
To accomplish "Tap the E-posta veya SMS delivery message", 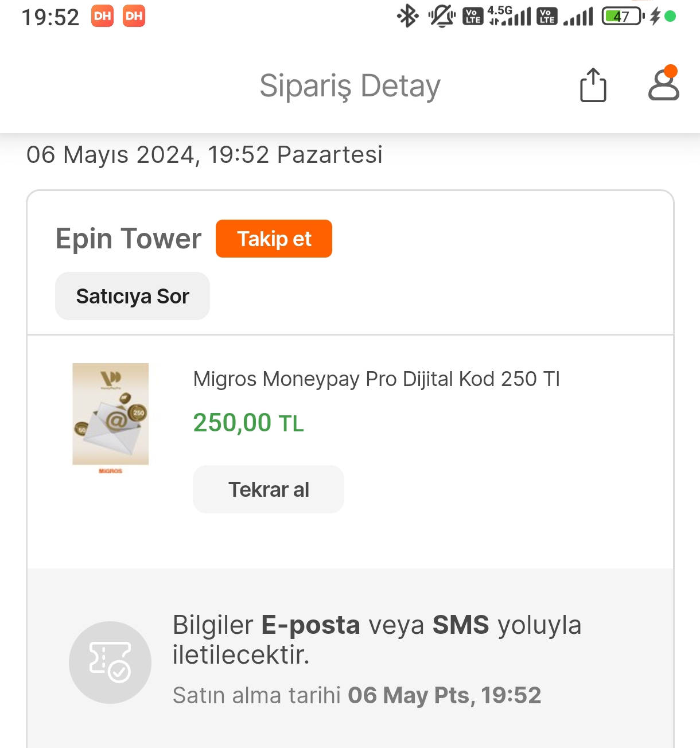I will coord(377,639).
